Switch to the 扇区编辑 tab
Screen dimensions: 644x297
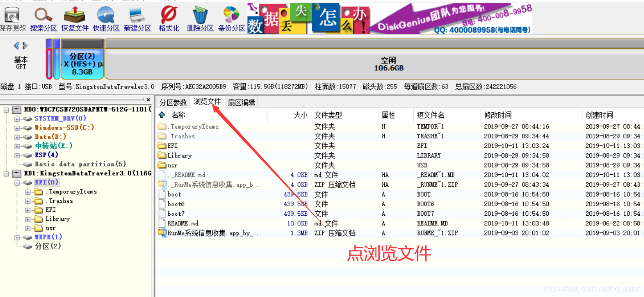pos(241,102)
